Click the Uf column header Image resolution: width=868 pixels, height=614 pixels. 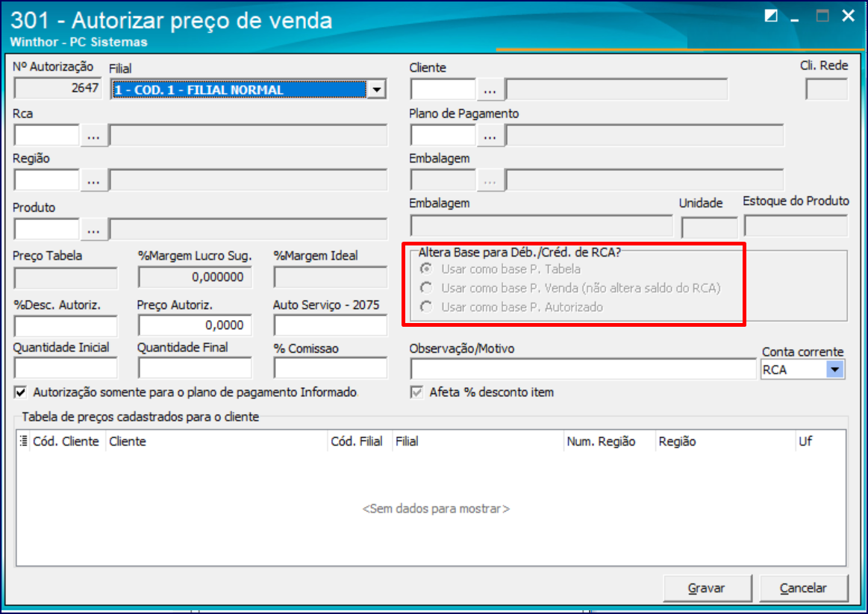[x=820, y=441]
